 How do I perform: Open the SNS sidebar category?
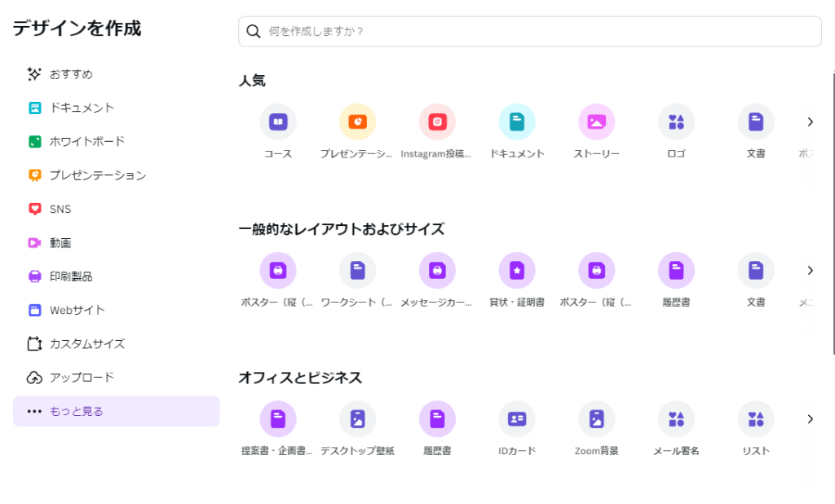[60, 209]
